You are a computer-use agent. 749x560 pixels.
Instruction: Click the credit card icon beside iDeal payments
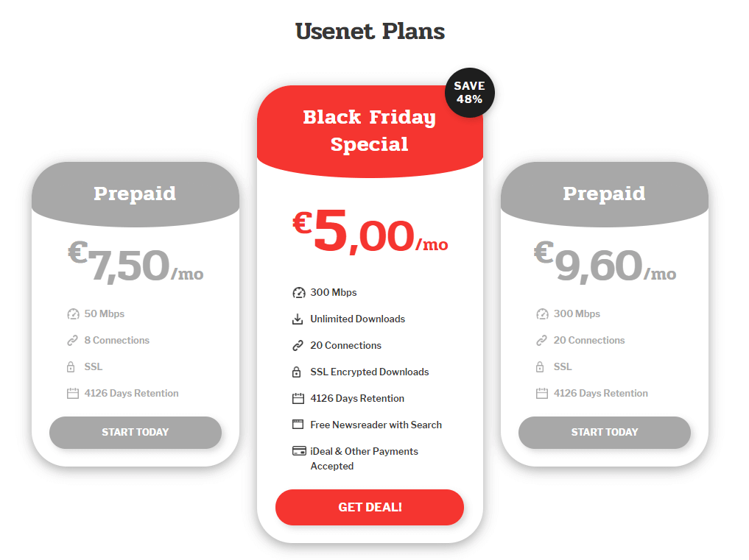(x=298, y=450)
